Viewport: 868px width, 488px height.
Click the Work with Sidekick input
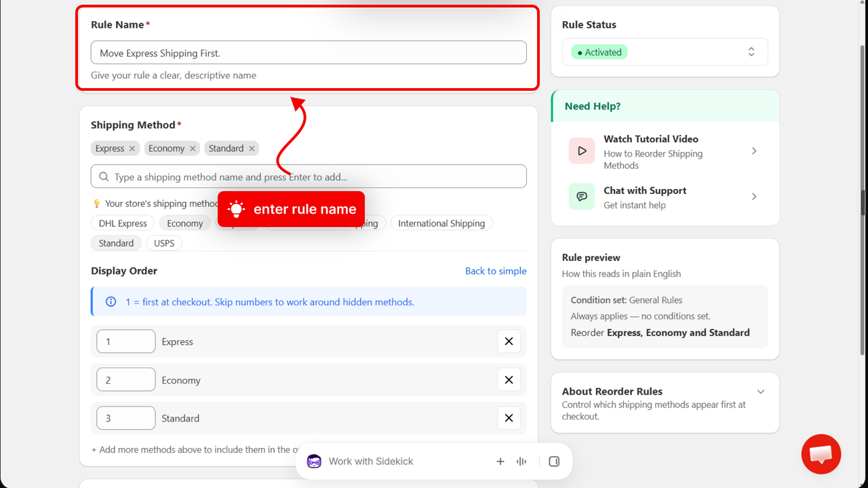pyautogui.click(x=371, y=462)
